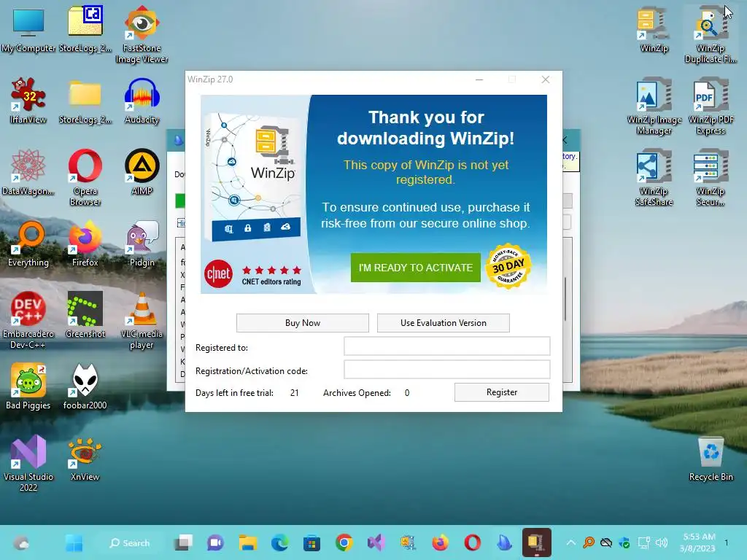Open Visual Studio from the taskbar

(x=376, y=542)
